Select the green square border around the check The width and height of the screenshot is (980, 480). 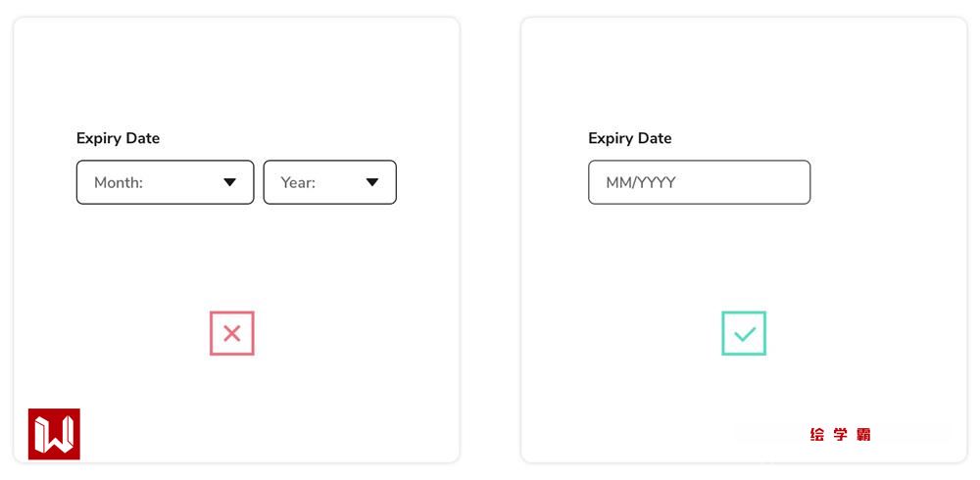tap(723, 334)
